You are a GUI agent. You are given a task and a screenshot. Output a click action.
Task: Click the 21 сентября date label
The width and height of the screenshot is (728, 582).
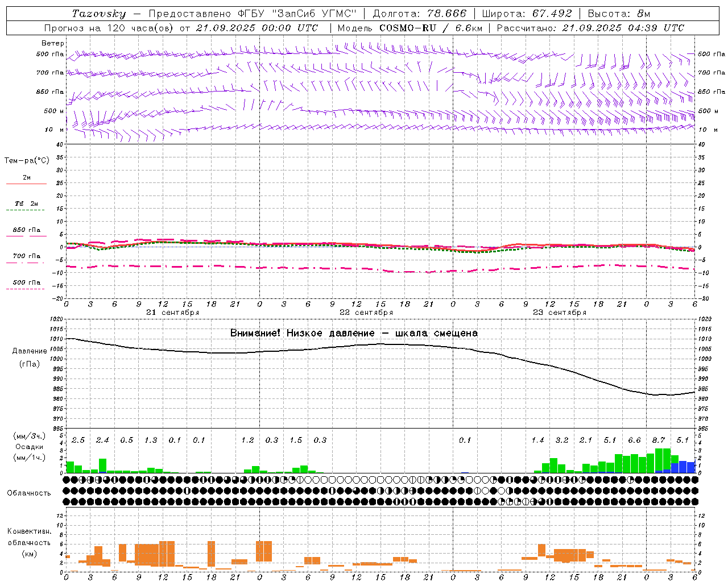click(x=172, y=313)
